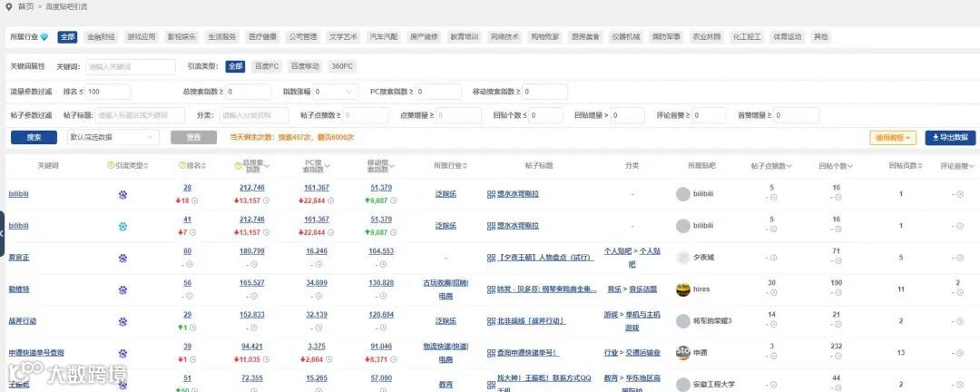Open post link 北非战线「战斧行动」

(x=531, y=321)
